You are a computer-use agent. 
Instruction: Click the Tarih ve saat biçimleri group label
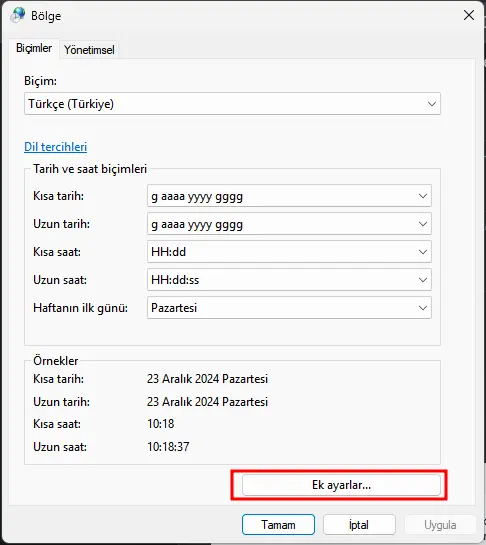pos(90,169)
